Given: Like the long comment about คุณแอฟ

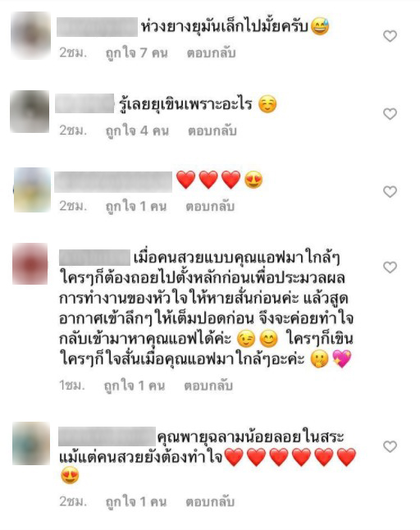Looking at the screenshot, I should point(390,267).
